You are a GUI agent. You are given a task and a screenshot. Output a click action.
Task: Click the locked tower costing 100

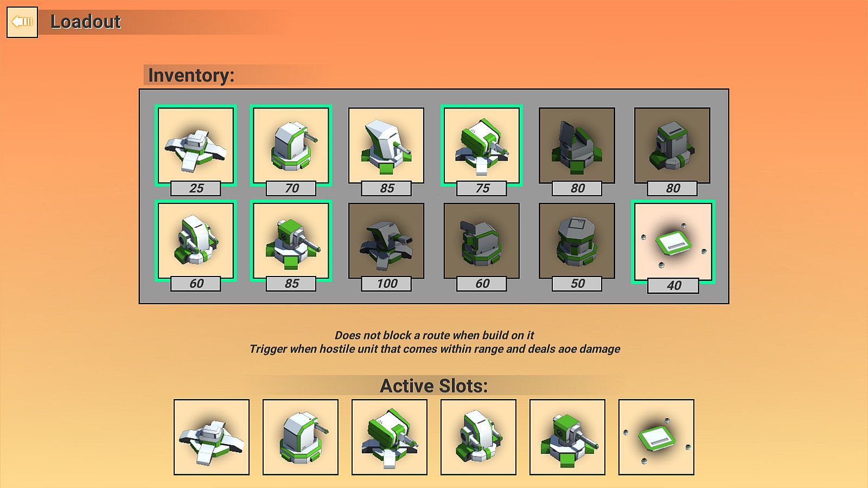386,241
